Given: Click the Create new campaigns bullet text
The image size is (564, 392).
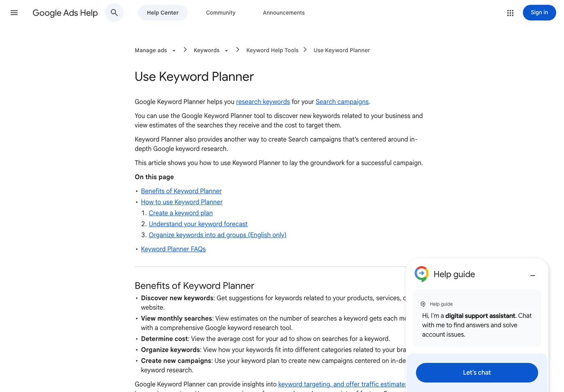Looking at the screenshot, I should pyautogui.click(x=176, y=361).
